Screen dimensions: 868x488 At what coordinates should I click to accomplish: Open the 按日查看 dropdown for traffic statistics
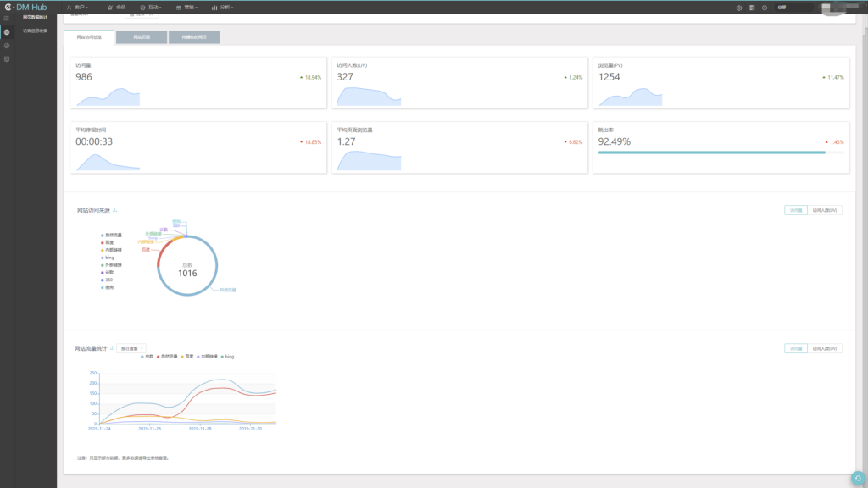point(131,348)
